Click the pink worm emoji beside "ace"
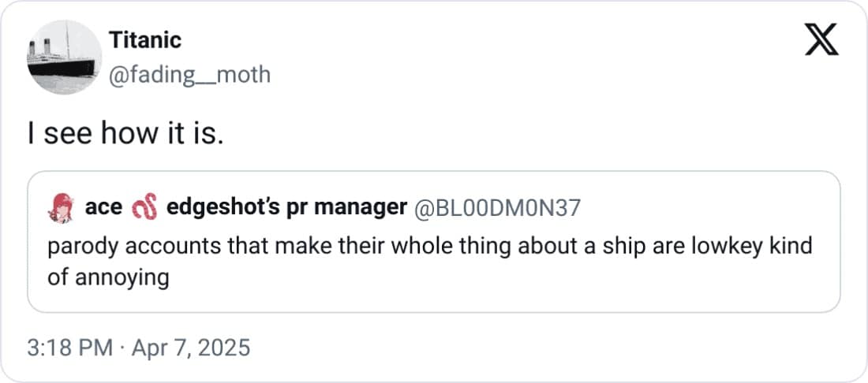The image size is (868, 383). point(145,207)
